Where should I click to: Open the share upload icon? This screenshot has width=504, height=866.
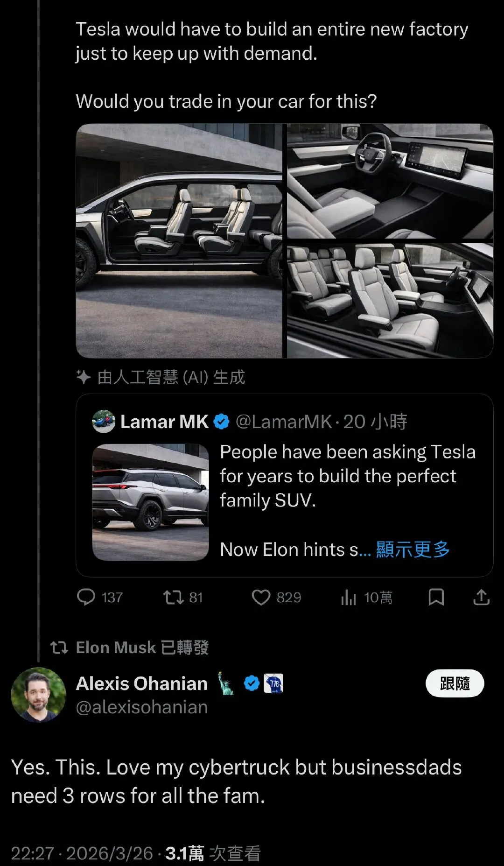(482, 597)
